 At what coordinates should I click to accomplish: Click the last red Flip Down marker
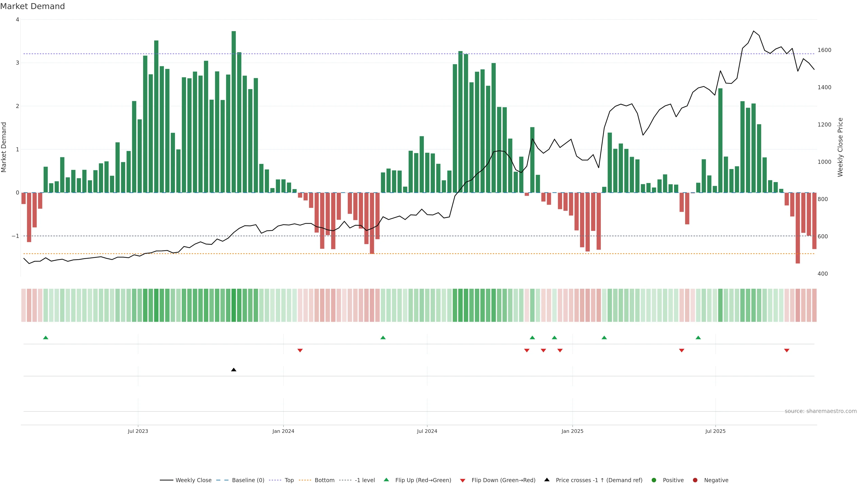coord(786,351)
